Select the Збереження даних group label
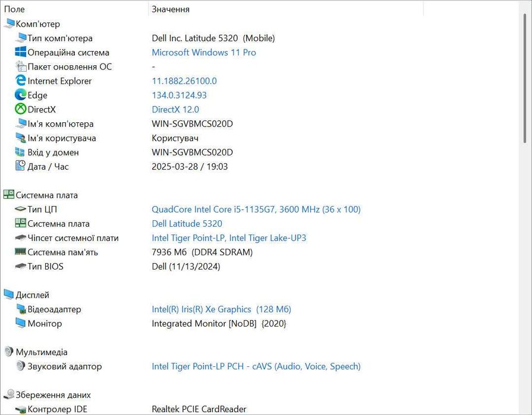This screenshot has height=415, width=532. (x=53, y=395)
